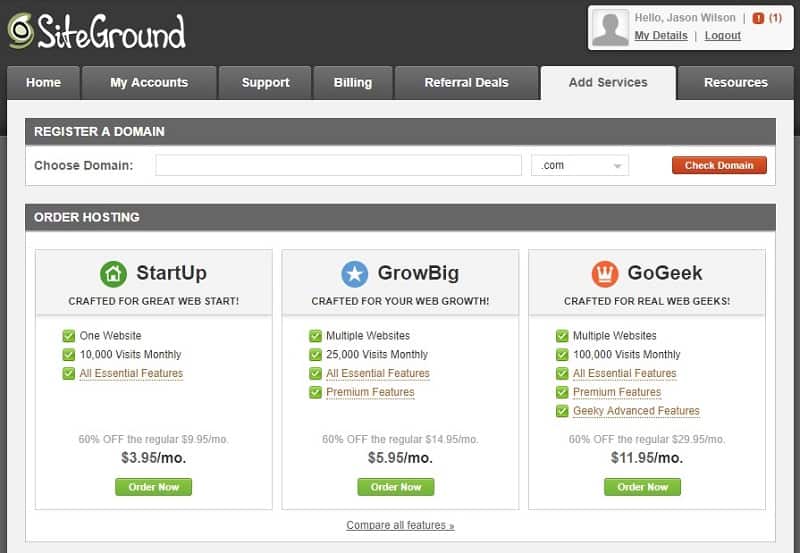Click Crafted for Real Web Geeks tagline

coord(646,301)
